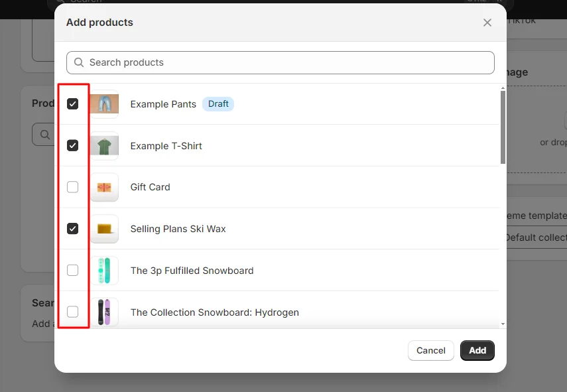Screen dimensions: 567x392
Task: Check The Collection Snowboard: Hydrogen
Action: point(73,312)
